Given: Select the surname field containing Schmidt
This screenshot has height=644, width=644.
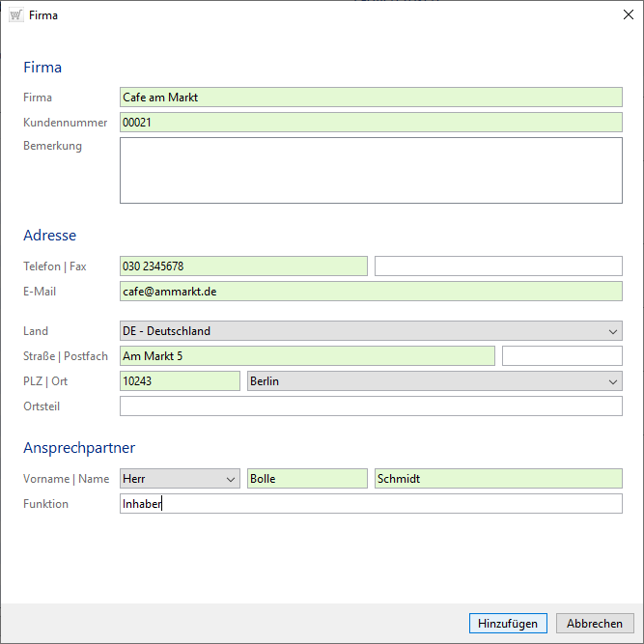Looking at the screenshot, I should [498, 479].
